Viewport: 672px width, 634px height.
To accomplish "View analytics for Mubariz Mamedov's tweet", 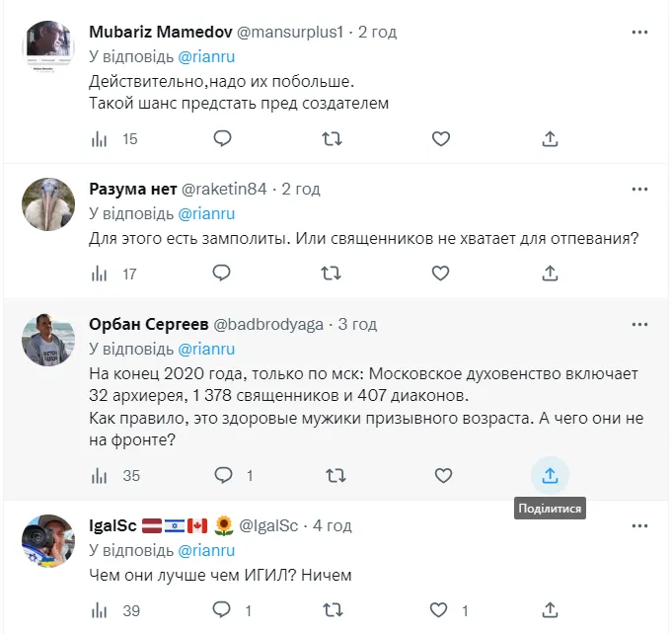I will coord(99,139).
